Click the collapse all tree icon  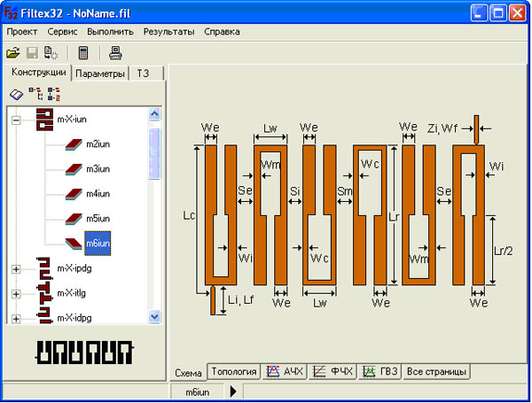click(x=53, y=93)
